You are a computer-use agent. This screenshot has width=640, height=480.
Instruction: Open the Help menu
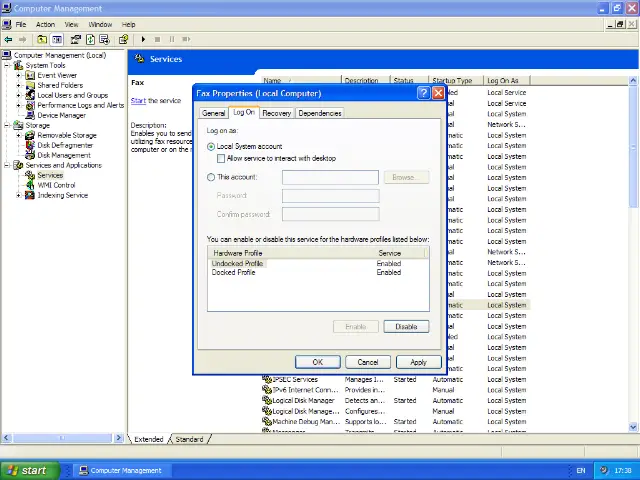click(128, 24)
